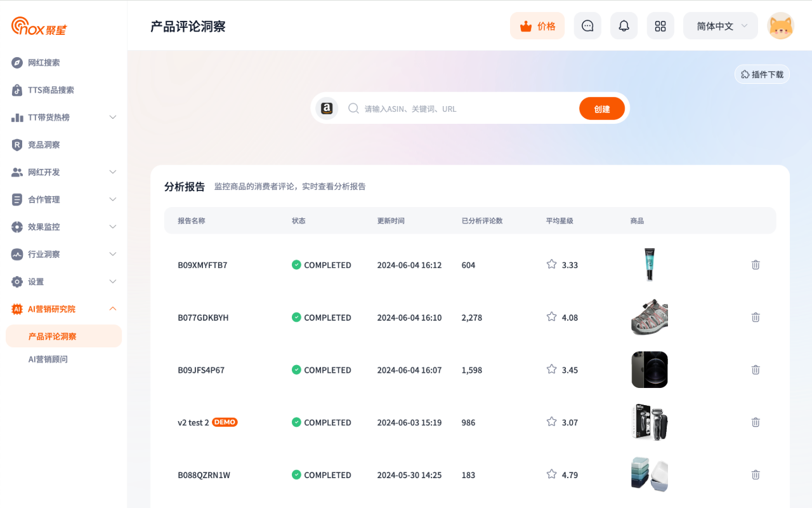
Task: Click the 创建 button to create a report
Action: point(601,108)
